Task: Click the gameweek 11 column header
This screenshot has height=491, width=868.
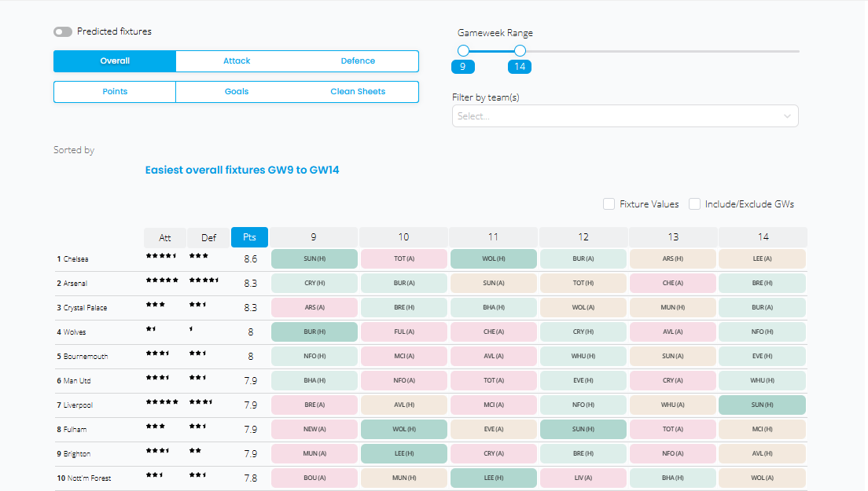Action: [x=493, y=237]
